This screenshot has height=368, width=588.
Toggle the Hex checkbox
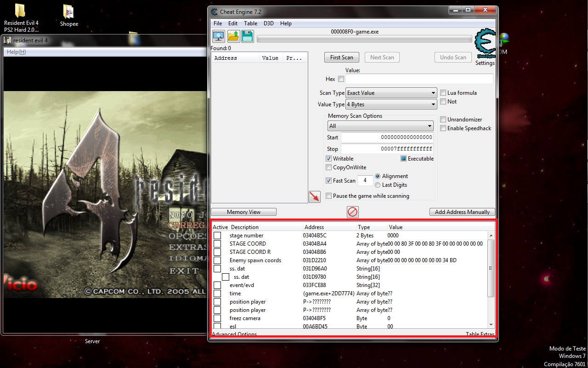(341, 79)
